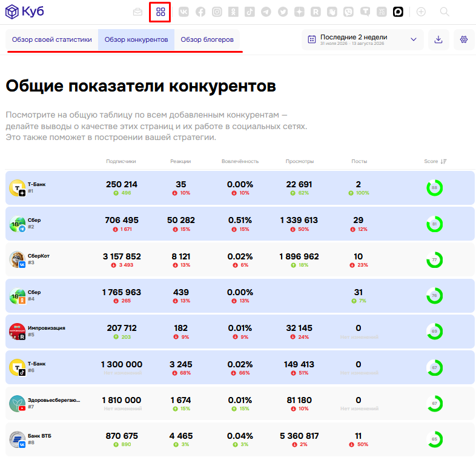
Task: Open the four-squares overview icon
Action: (160, 12)
